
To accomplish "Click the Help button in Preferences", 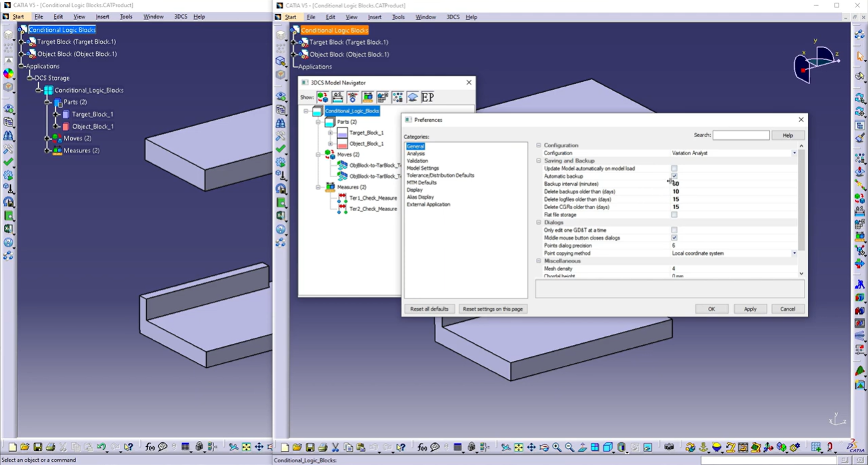I will coord(787,135).
